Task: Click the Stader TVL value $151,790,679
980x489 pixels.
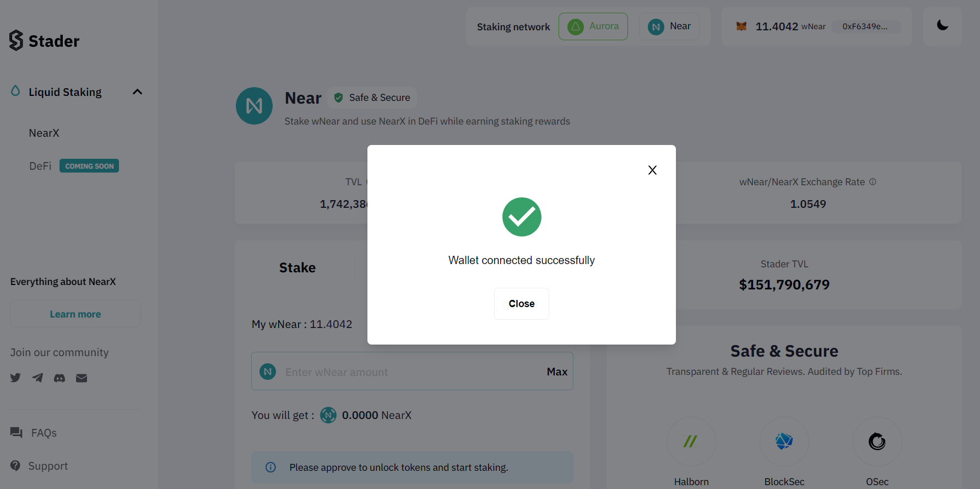Action: (x=784, y=285)
